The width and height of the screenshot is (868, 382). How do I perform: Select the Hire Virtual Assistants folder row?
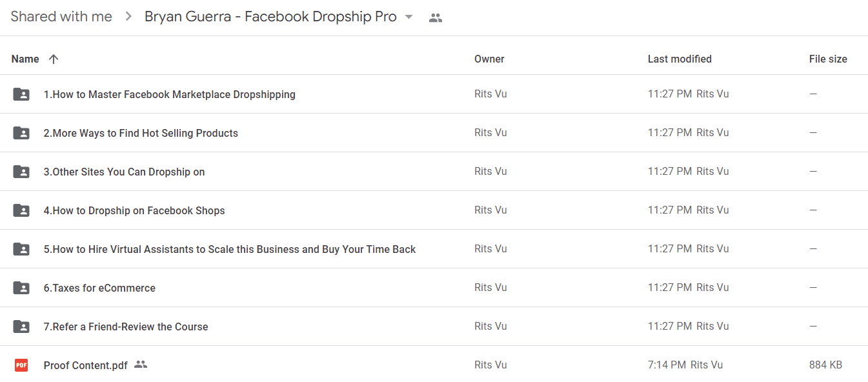434,249
